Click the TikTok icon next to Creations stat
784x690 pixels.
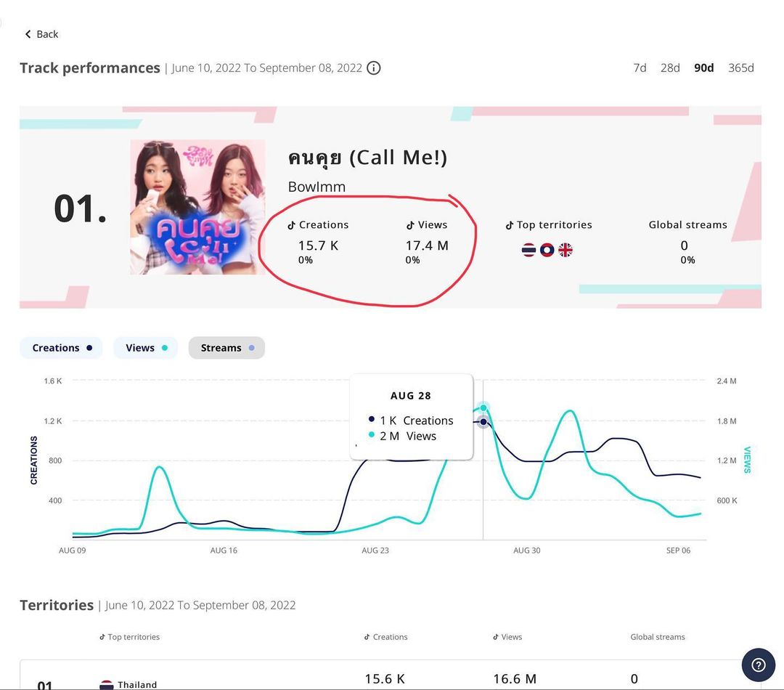(x=292, y=225)
